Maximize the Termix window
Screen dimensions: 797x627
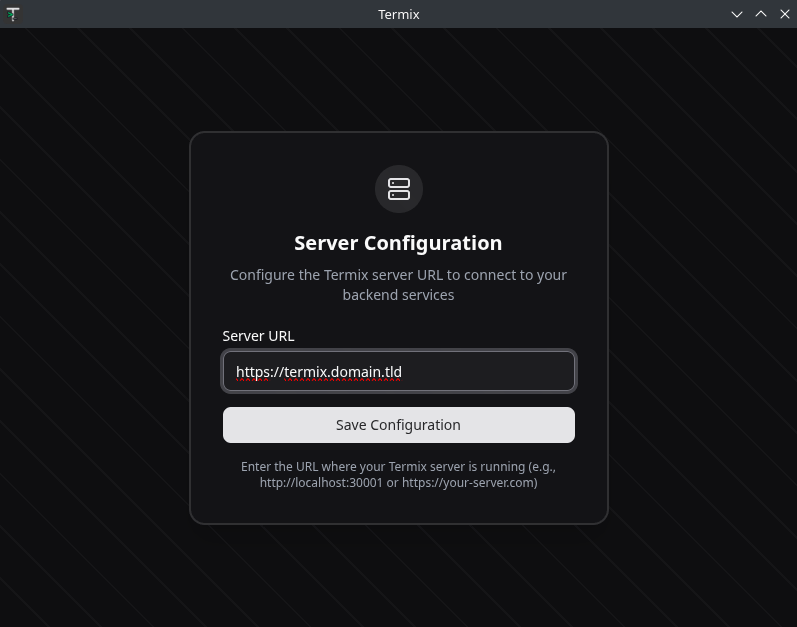click(760, 14)
